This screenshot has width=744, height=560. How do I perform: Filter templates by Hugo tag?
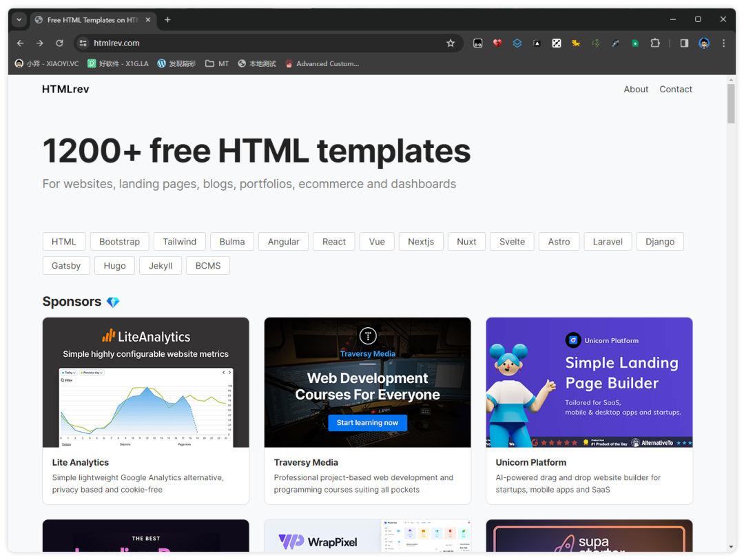[x=114, y=266]
